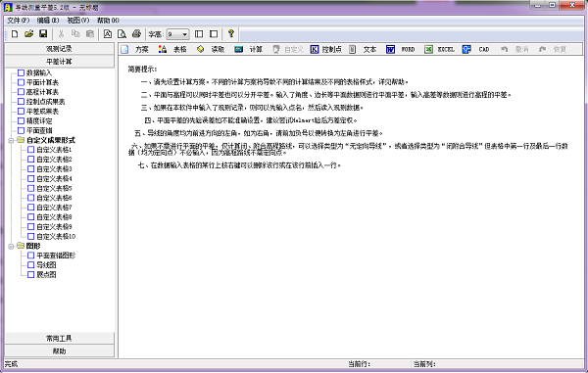Click the 表格 toolbar button
This screenshot has height=373, width=588.
172,49
